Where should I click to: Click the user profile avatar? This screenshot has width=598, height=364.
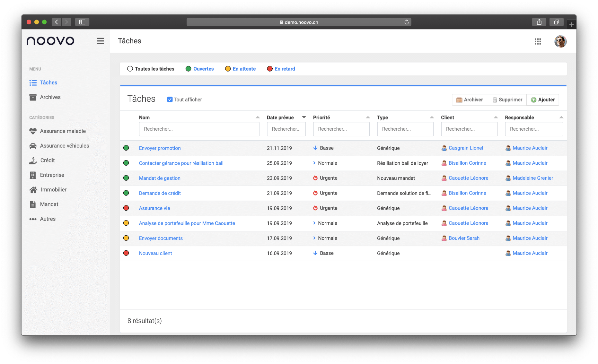[560, 41]
